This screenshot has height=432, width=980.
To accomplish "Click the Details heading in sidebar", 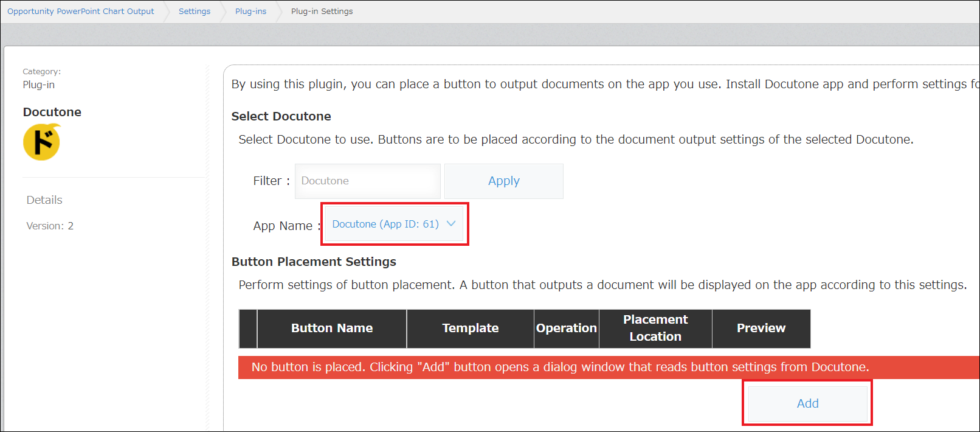I will tap(44, 200).
